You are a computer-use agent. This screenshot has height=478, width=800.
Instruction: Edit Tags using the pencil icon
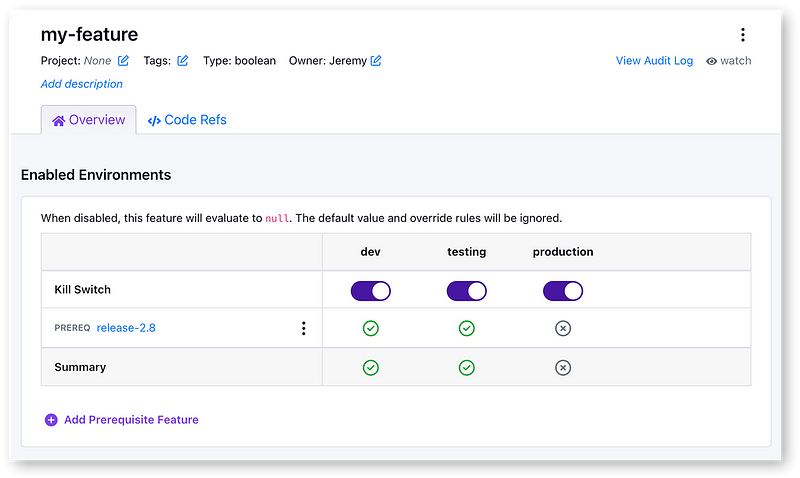coord(183,61)
